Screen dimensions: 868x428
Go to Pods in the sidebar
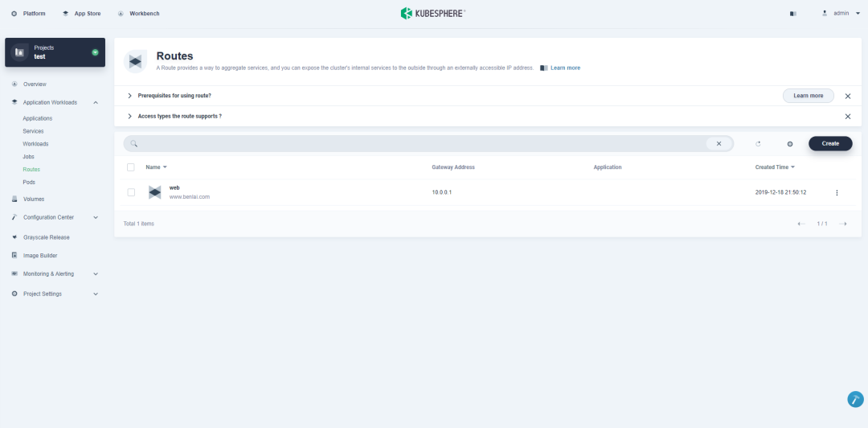[30, 183]
